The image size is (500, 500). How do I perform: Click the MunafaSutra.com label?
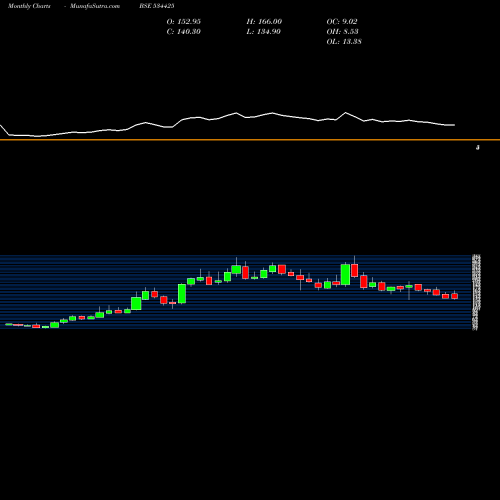[95, 6]
